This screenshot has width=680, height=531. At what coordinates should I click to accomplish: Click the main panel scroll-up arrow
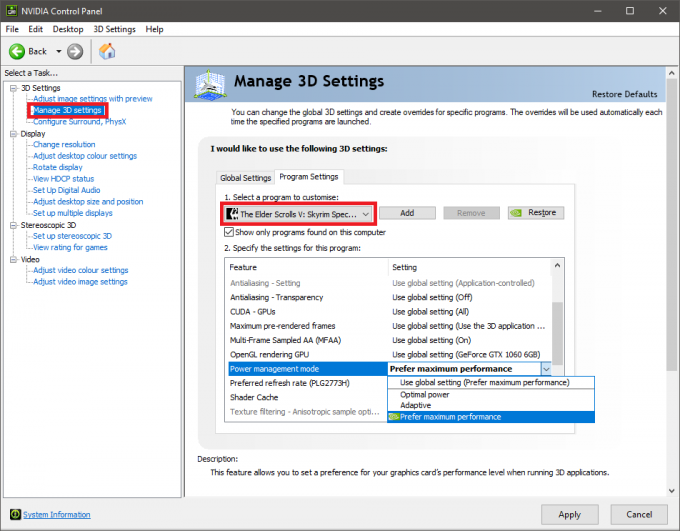tap(672, 73)
